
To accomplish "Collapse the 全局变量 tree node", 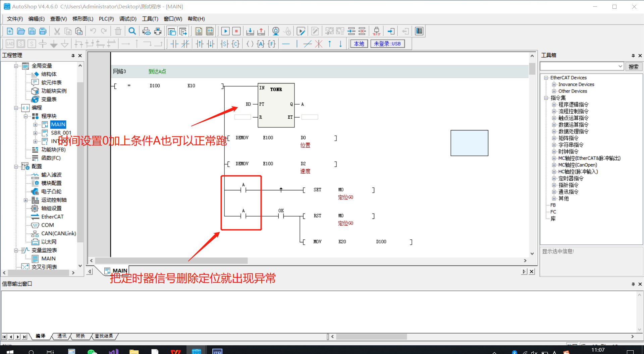I will click(16, 66).
